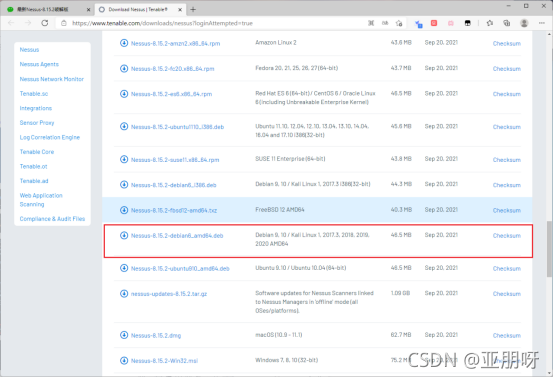Image resolution: width=554 pixels, height=378 pixels.
Task: View Checksum for debian6_amd64 package
Action: pos(507,236)
